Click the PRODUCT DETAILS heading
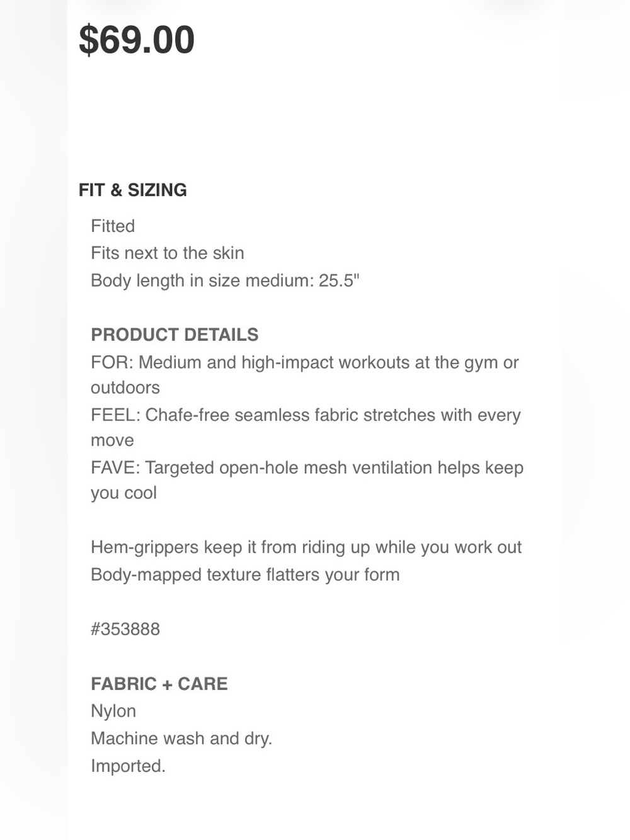 (x=175, y=335)
